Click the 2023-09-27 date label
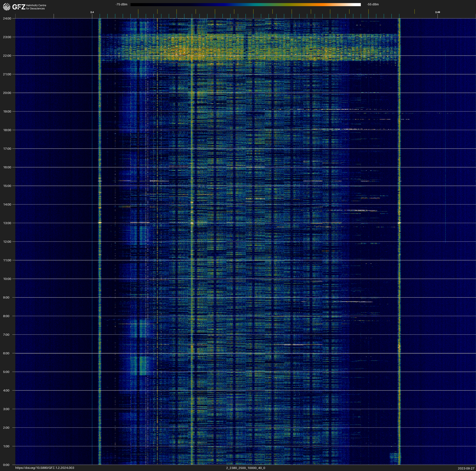The image size is (476, 471). [466, 468]
